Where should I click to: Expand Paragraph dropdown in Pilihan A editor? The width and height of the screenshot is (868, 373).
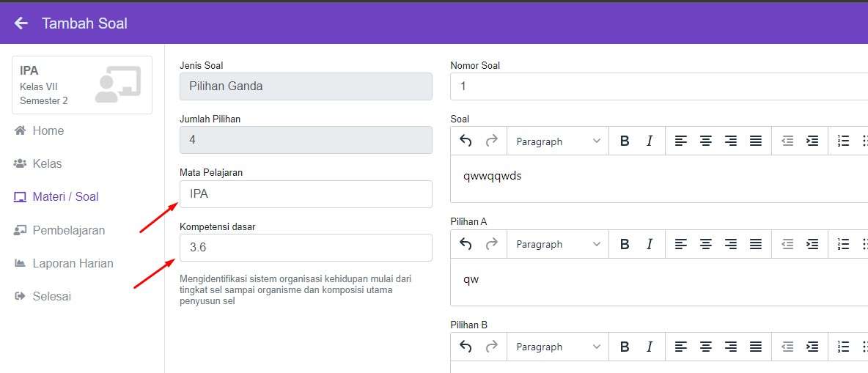(557, 244)
